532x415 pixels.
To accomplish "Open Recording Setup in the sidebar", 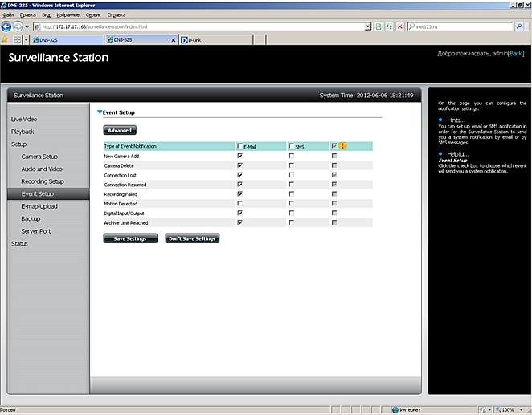I will [x=43, y=181].
